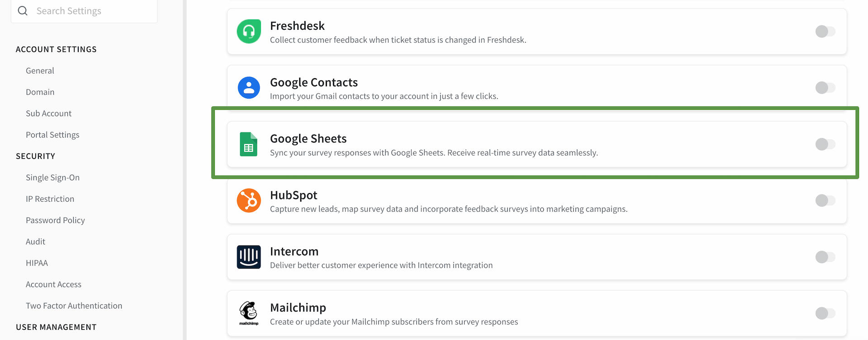The height and width of the screenshot is (340, 868).
Task: Go to Two Factor Authentication settings
Action: pos(74,306)
